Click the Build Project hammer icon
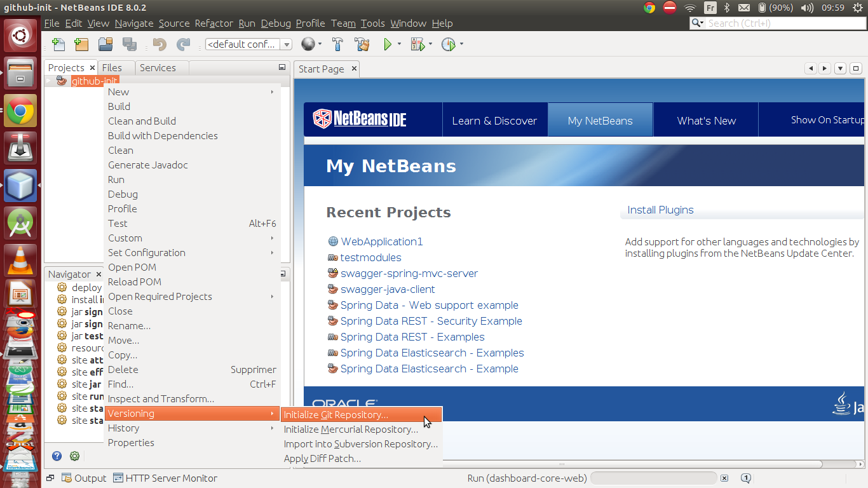This screenshot has height=488, width=868. tap(338, 44)
